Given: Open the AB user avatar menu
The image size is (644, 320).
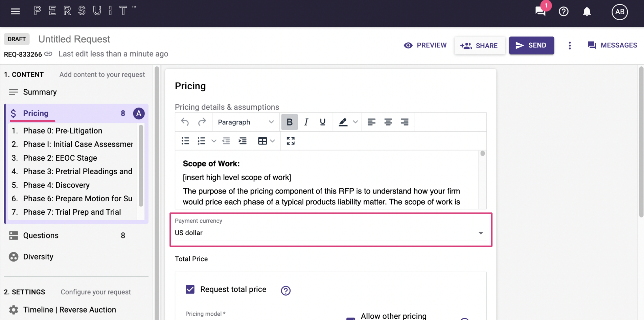Looking at the screenshot, I should point(619,12).
